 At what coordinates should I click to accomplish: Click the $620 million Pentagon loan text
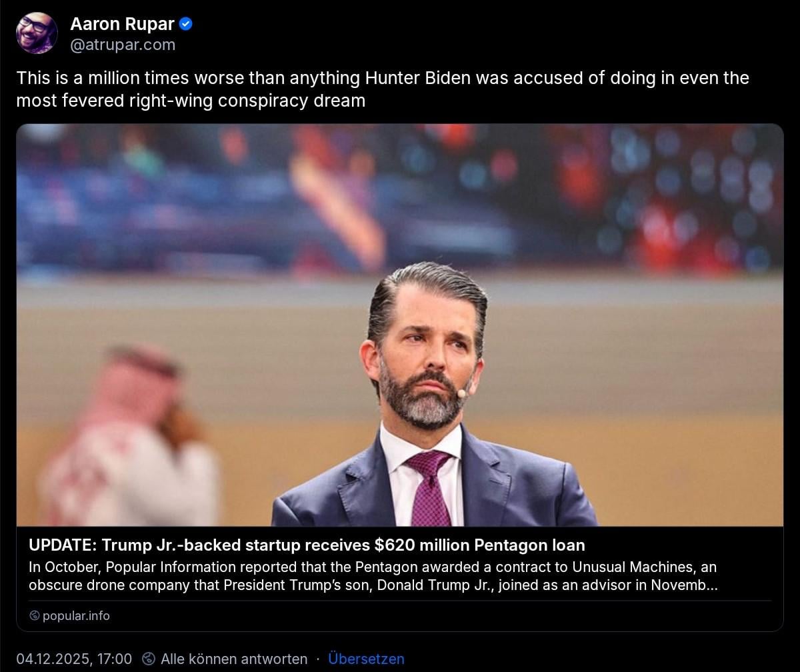(x=480, y=545)
